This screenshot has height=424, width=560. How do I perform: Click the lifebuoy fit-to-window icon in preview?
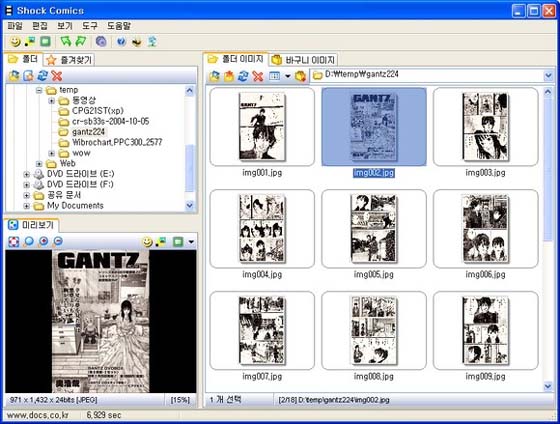pyautogui.click(x=14, y=242)
